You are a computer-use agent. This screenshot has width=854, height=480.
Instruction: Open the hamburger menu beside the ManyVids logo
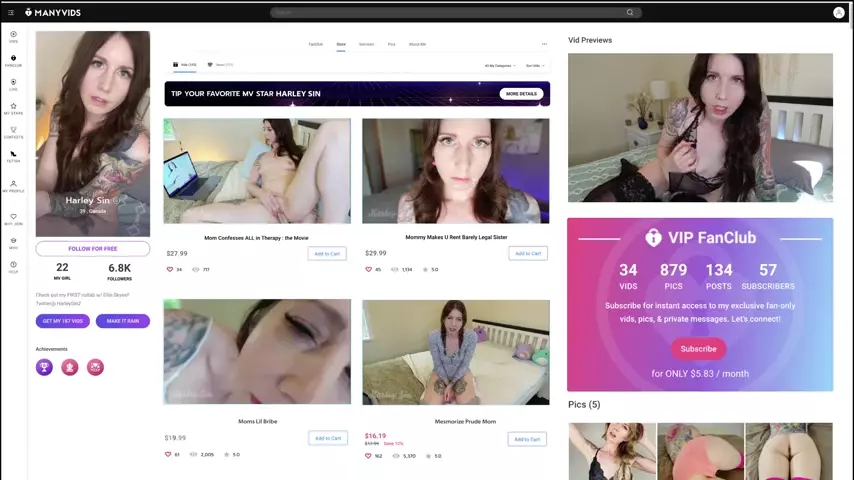pos(11,12)
